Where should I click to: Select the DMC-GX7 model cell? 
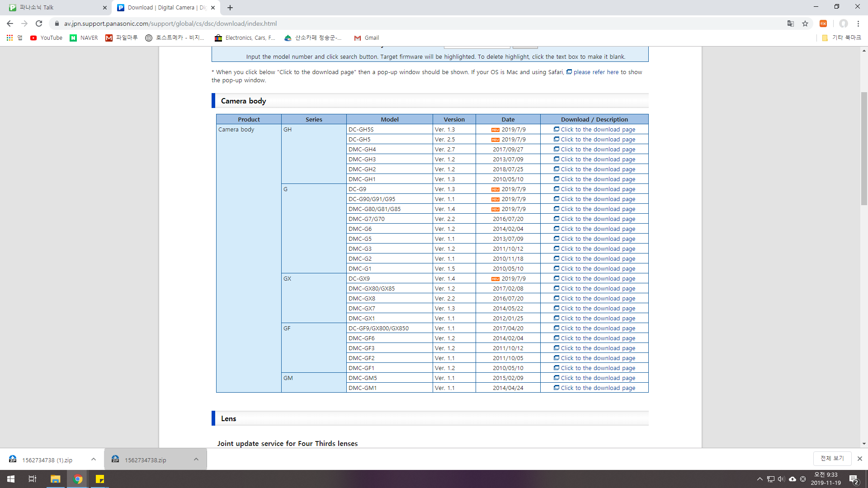[389, 308]
